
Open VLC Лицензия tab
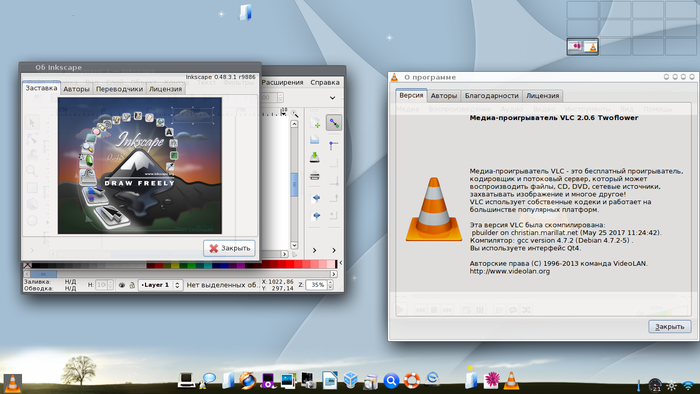tap(542, 95)
